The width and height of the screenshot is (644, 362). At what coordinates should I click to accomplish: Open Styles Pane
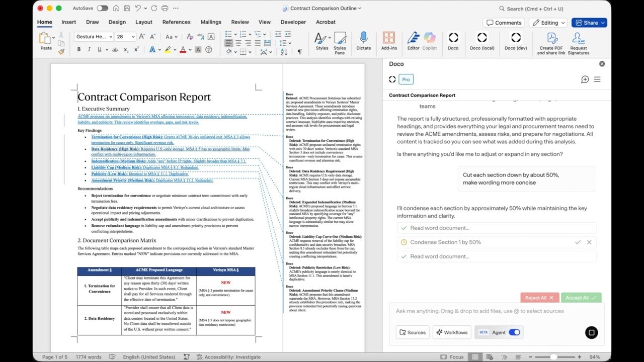tap(340, 41)
